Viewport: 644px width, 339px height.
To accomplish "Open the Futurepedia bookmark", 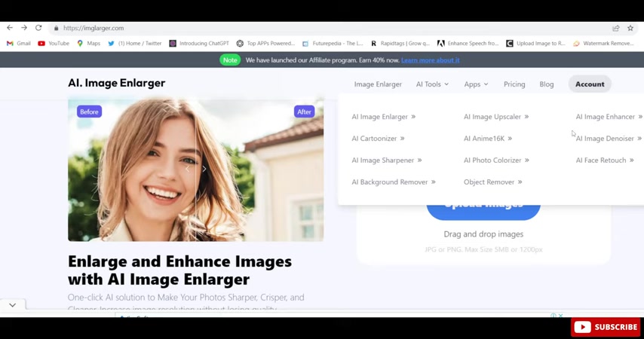I will (x=333, y=43).
